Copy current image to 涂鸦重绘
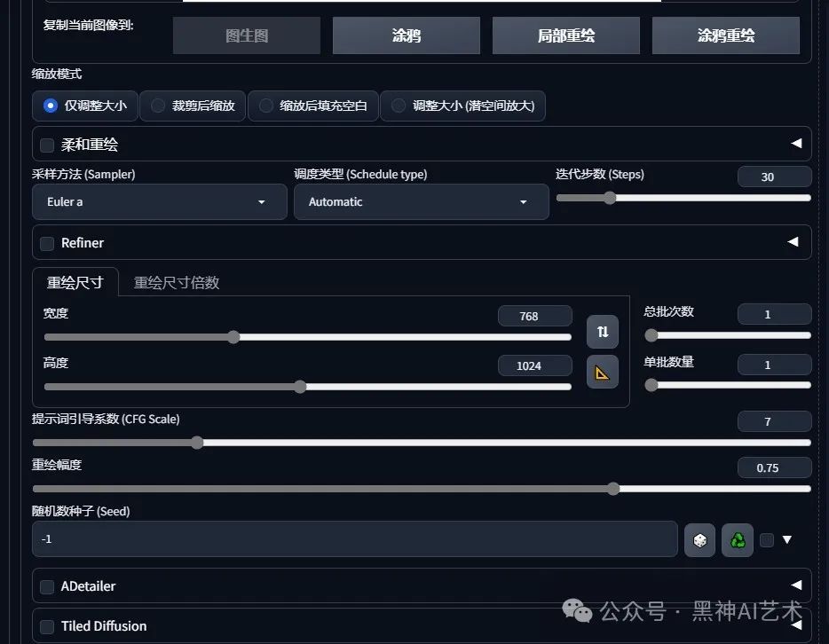The width and height of the screenshot is (829, 644). [725, 35]
